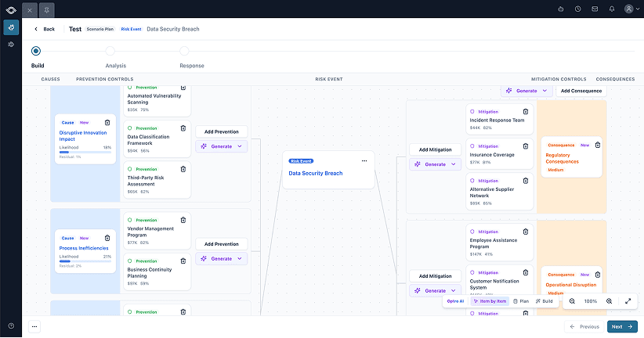Switch to Plan mode
The image size is (644, 338).
pos(521,301)
